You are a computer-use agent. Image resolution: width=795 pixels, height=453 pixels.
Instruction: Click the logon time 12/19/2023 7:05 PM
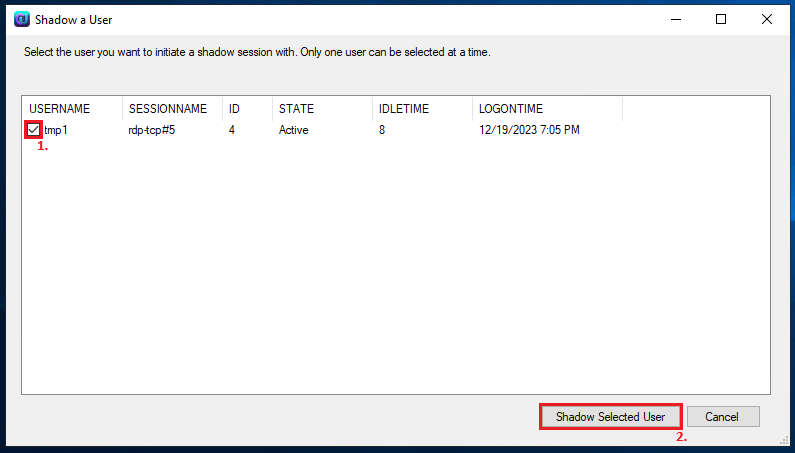[x=529, y=130]
